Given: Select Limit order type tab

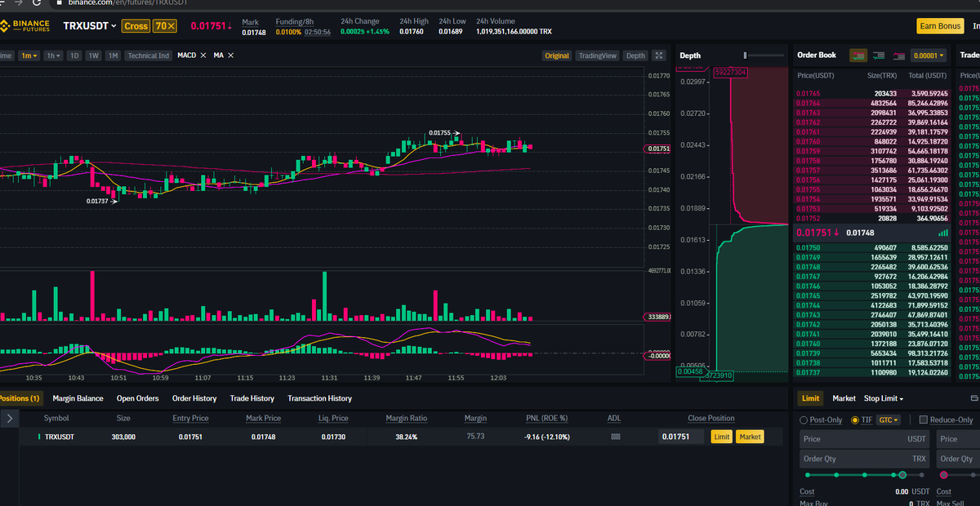Looking at the screenshot, I should coord(810,398).
